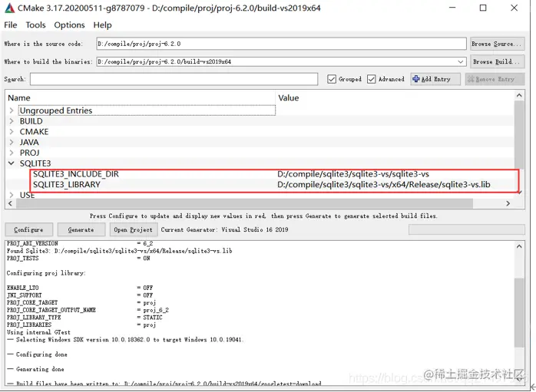Click the source code path field

point(281,44)
